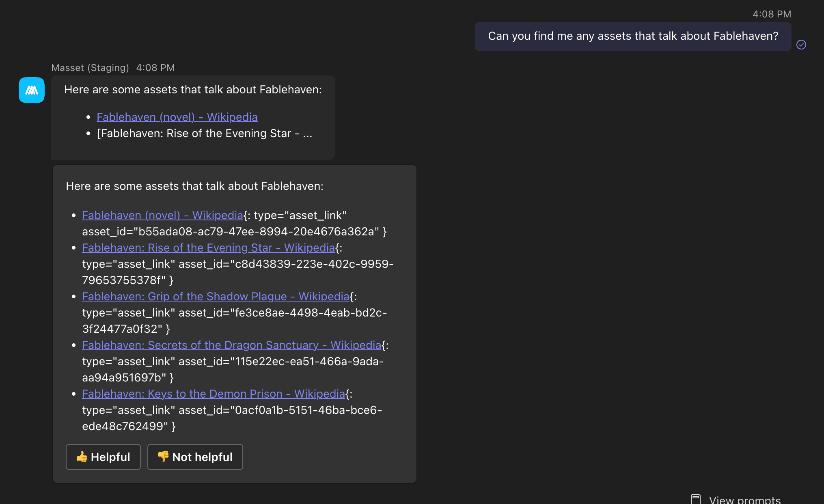
Task: Click the 4:08 PM time beside Masset (Staging)
Action: click(155, 68)
